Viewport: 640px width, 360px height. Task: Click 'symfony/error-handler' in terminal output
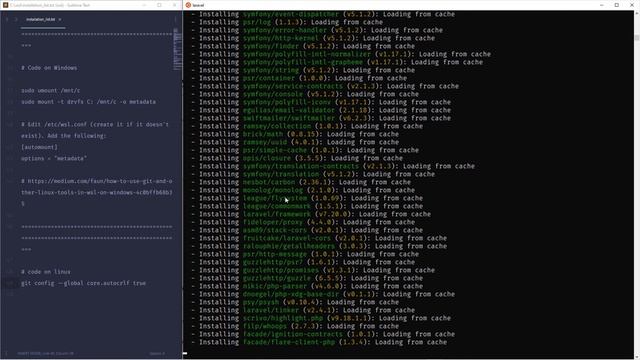(284, 30)
